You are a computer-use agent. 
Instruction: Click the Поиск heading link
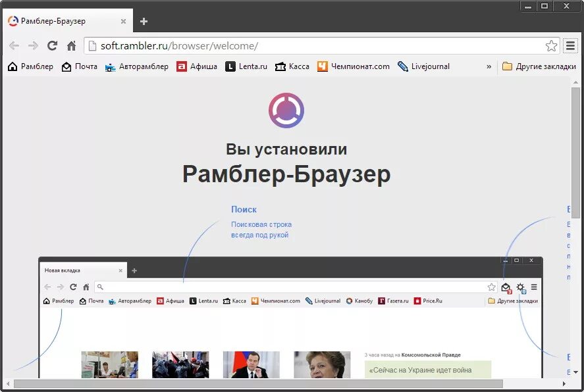pyautogui.click(x=244, y=209)
